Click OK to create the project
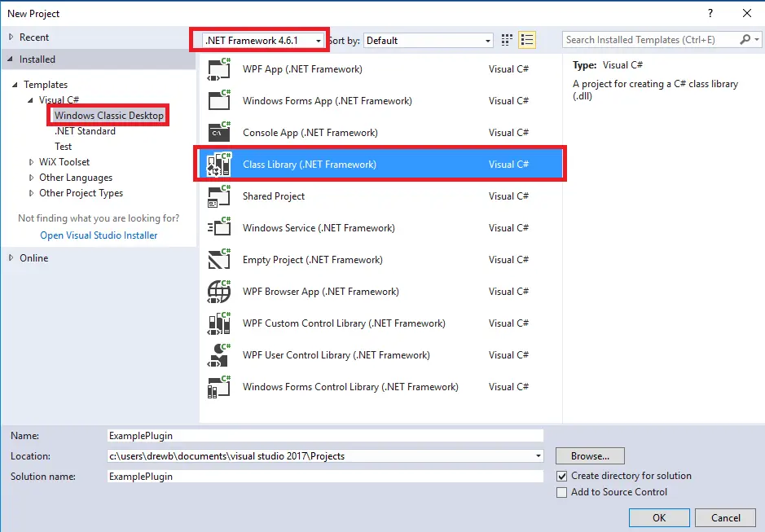This screenshot has height=532, width=765. coord(659,518)
